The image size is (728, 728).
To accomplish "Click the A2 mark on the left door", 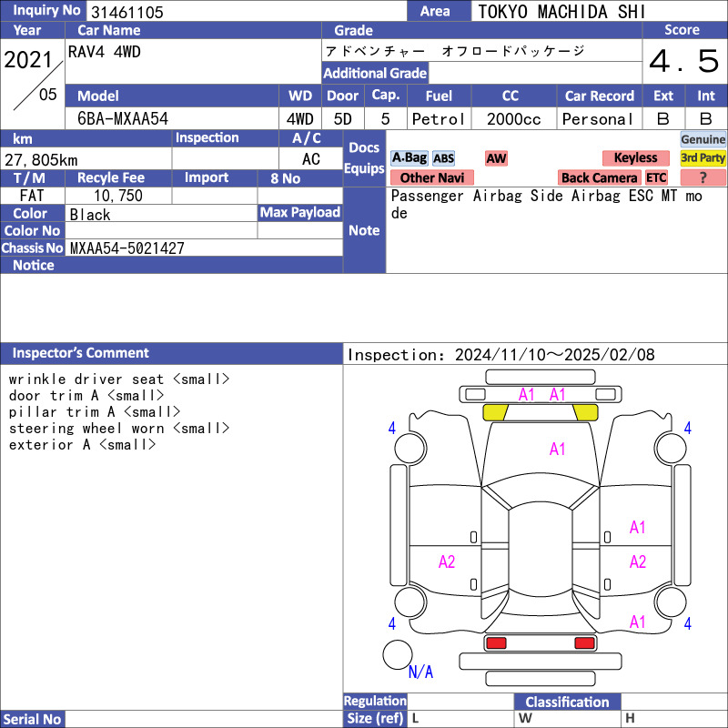I will pos(447,562).
